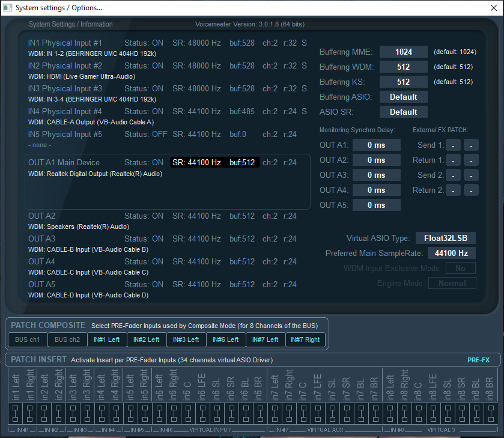Click the S indicator next to IN1 sample rate
Viewport: 504px width, 438px height.
coord(304,43)
